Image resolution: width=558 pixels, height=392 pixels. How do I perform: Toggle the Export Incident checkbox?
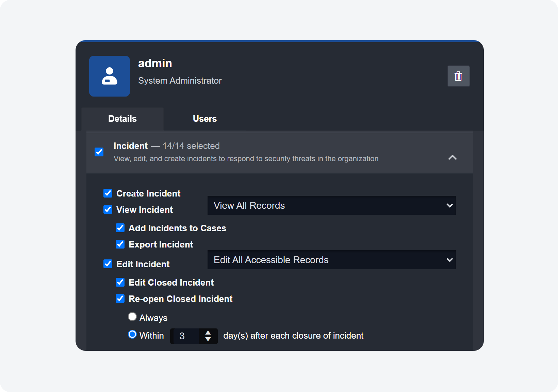(120, 244)
